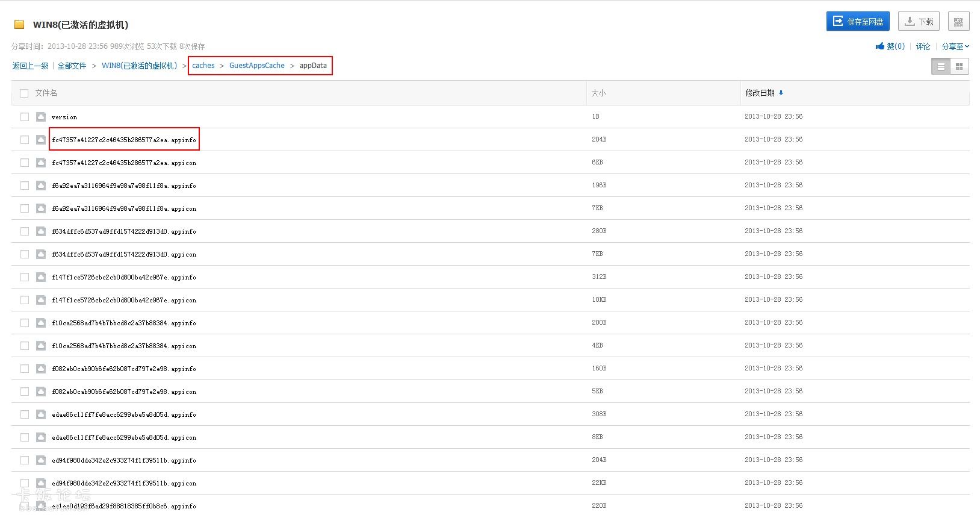Image resolution: width=980 pixels, height=515 pixels.
Task: Sort by 修改日期 column header
Action: (760, 93)
